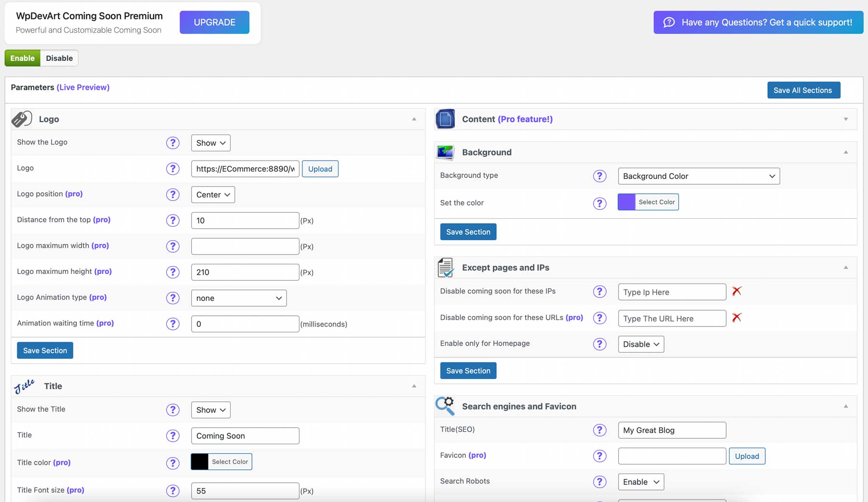Clear the IP field via red X icon

click(x=736, y=291)
